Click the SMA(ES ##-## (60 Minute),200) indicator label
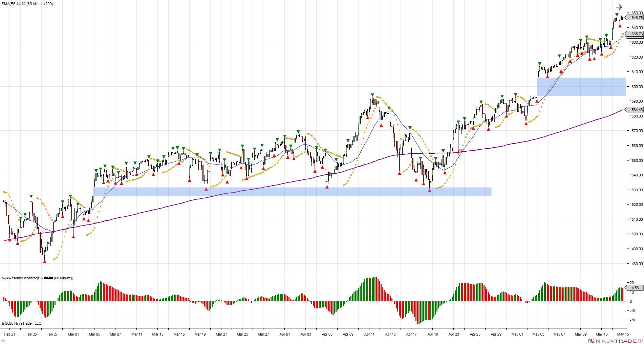Viewport: 644px width, 344px height. (x=27, y=4)
